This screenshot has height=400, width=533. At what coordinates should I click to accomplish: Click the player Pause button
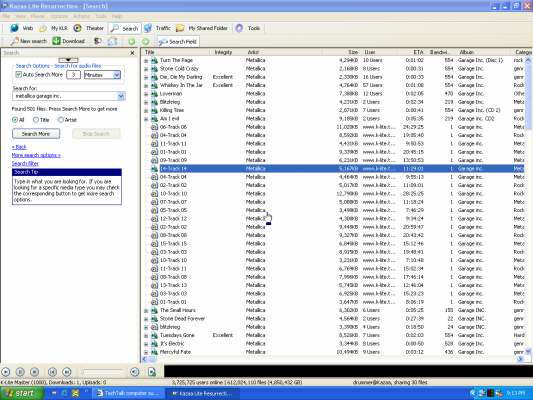[x=20, y=372]
